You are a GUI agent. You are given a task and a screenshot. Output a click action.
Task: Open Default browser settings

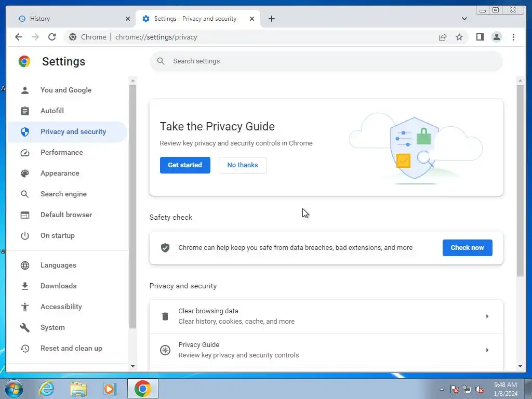pyautogui.click(x=66, y=215)
